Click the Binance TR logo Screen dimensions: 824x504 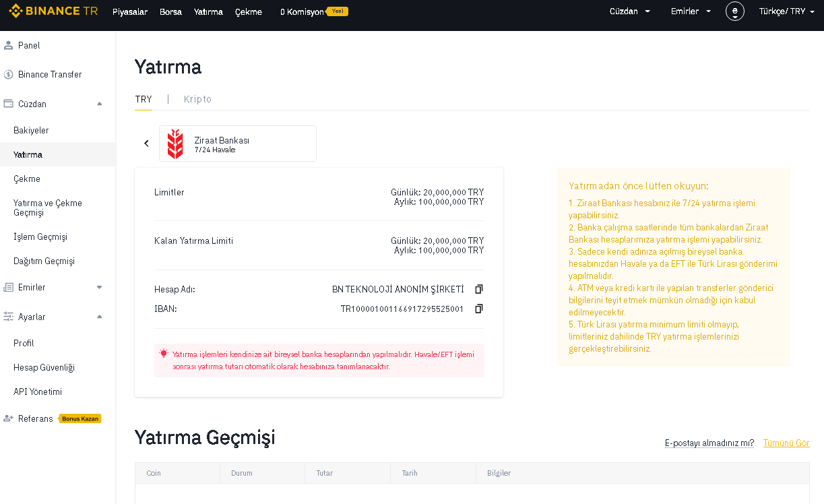click(55, 11)
